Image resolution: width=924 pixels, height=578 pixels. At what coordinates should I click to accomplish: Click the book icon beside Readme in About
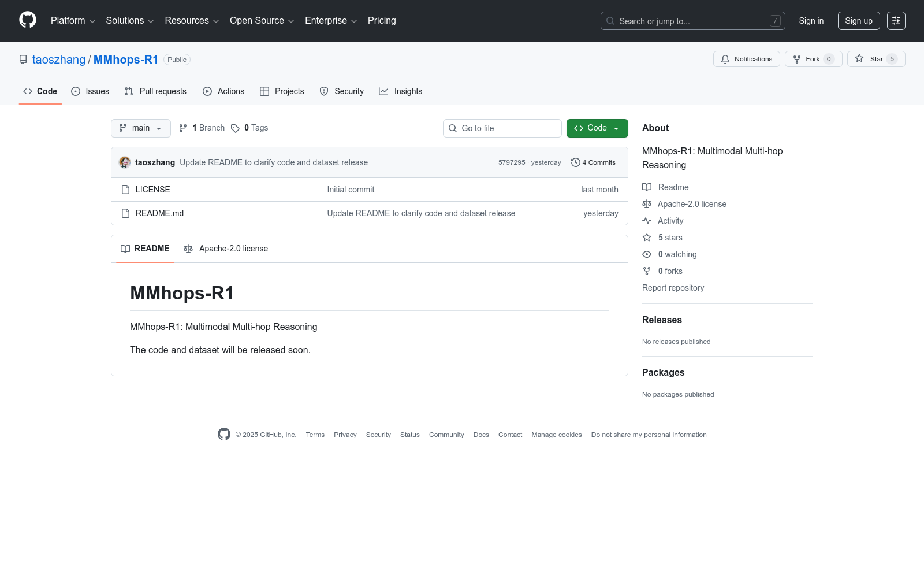pos(647,187)
